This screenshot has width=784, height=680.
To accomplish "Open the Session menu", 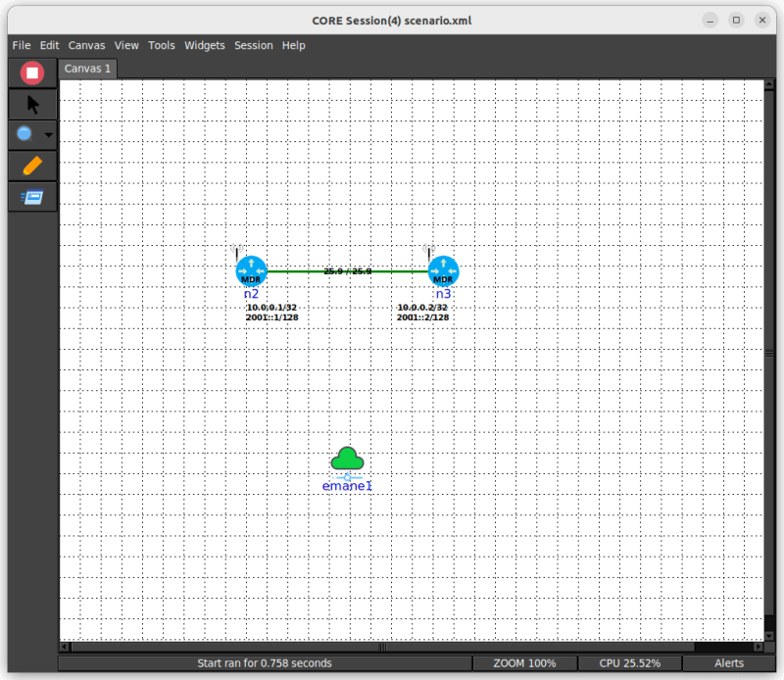I will click(x=253, y=45).
